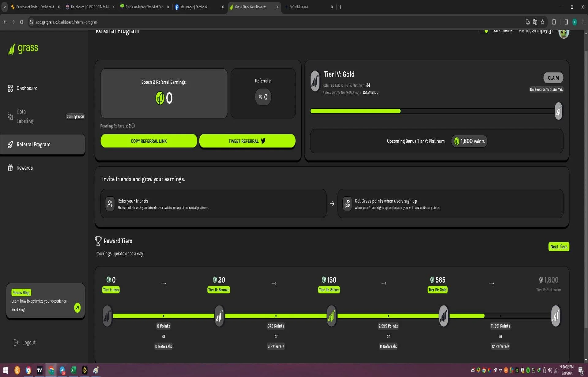Click the Refer your friends icon

pyautogui.click(x=110, y=204)
